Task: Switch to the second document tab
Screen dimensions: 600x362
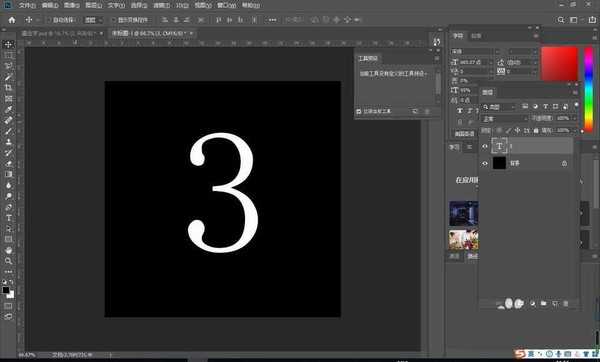Action: [152, 34]
